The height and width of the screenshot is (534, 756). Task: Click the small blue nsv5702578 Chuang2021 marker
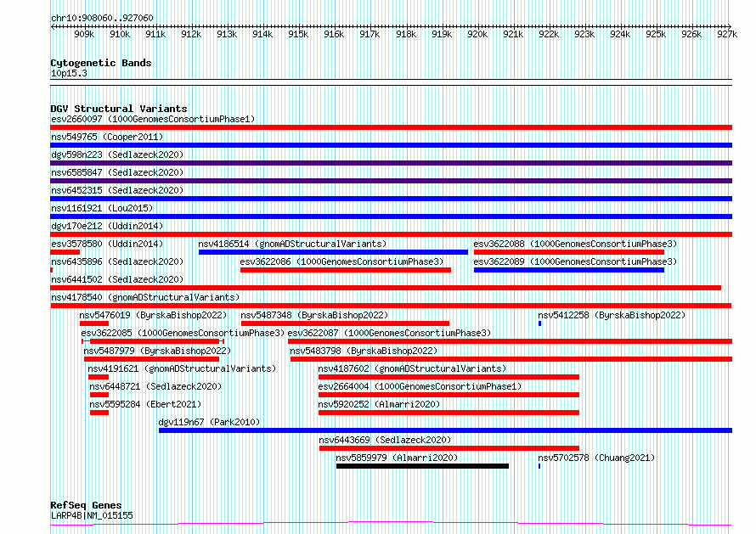(539, 466)
